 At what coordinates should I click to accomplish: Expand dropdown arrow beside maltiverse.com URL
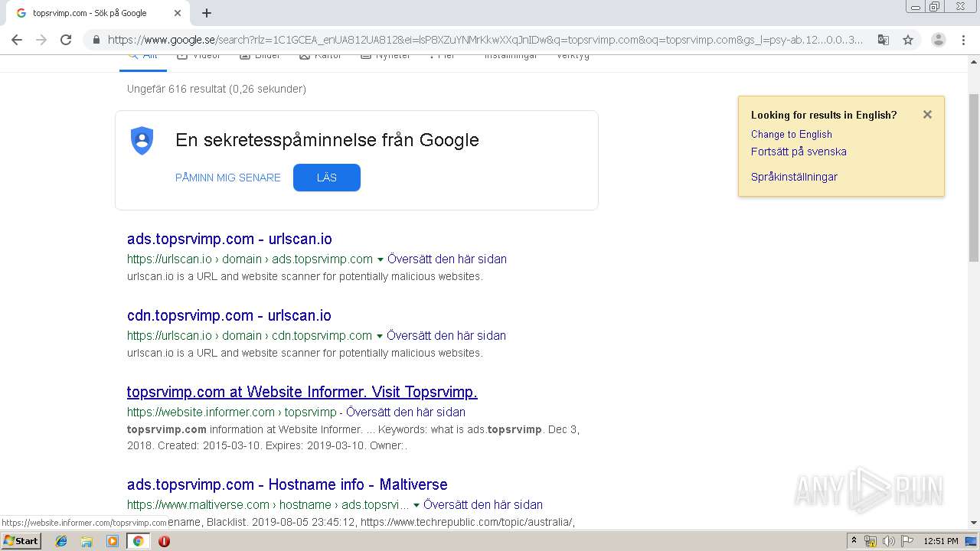pyautogui.click(x=416, y=505)
